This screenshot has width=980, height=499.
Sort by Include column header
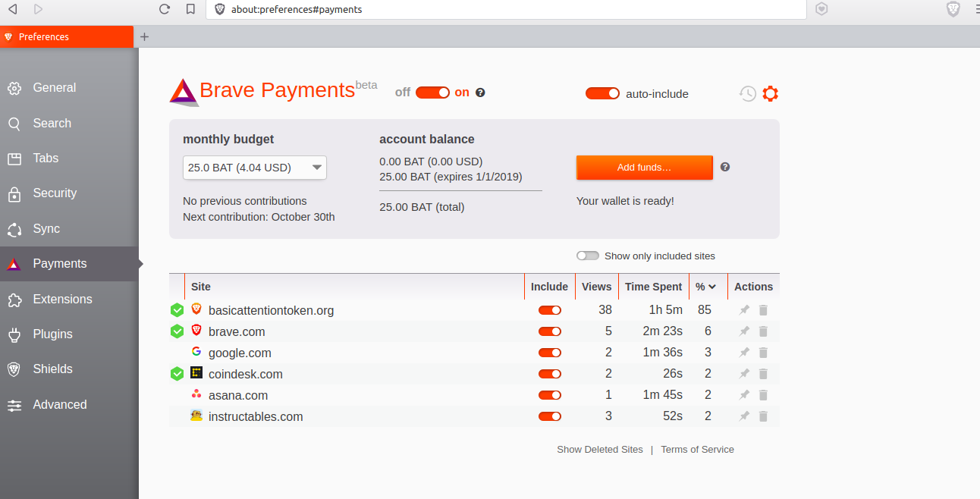549,287
